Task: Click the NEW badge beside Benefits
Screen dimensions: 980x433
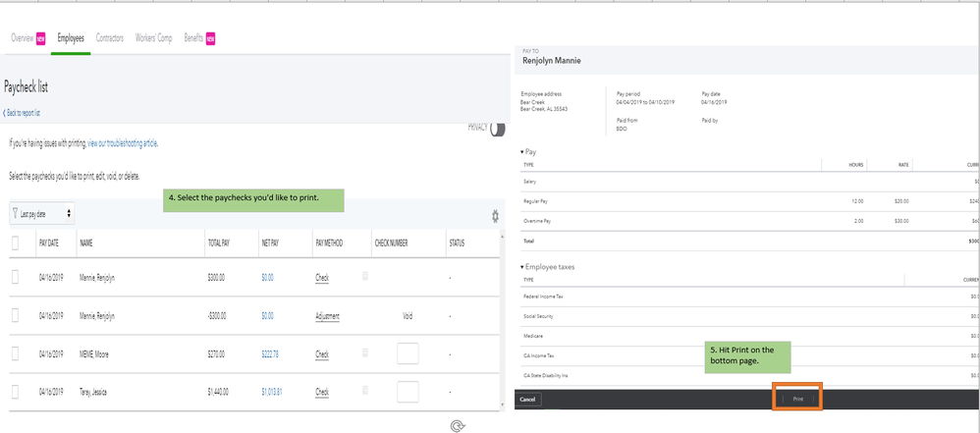Action: tap(210, 38)
